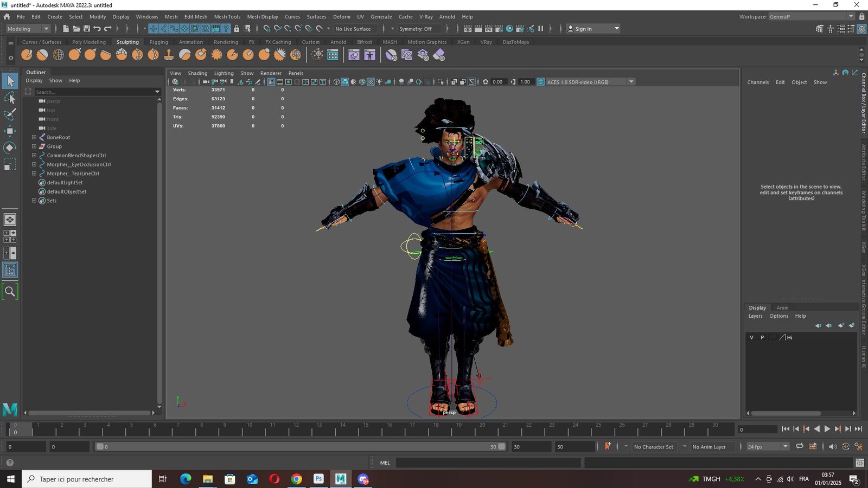Viewport: 868px width, 488px height.
Task: Click the time range slider bar
Action: pyautogui.click(x=301, y=447)
